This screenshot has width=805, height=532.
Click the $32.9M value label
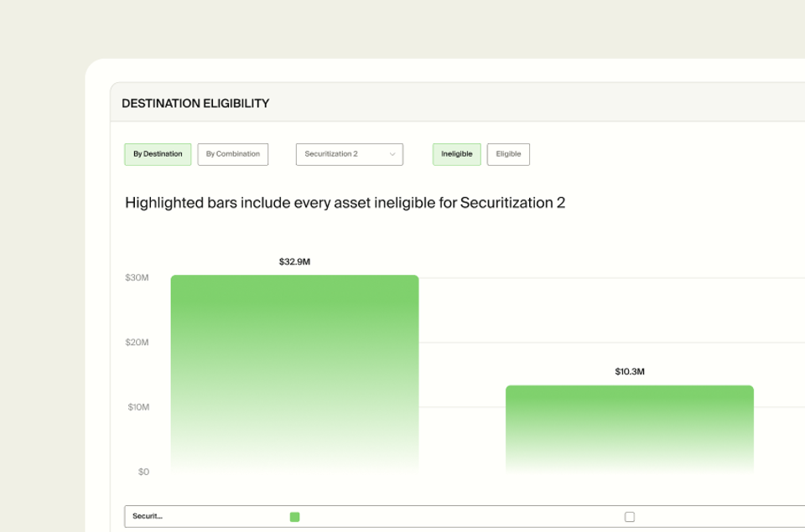(294, 261)
